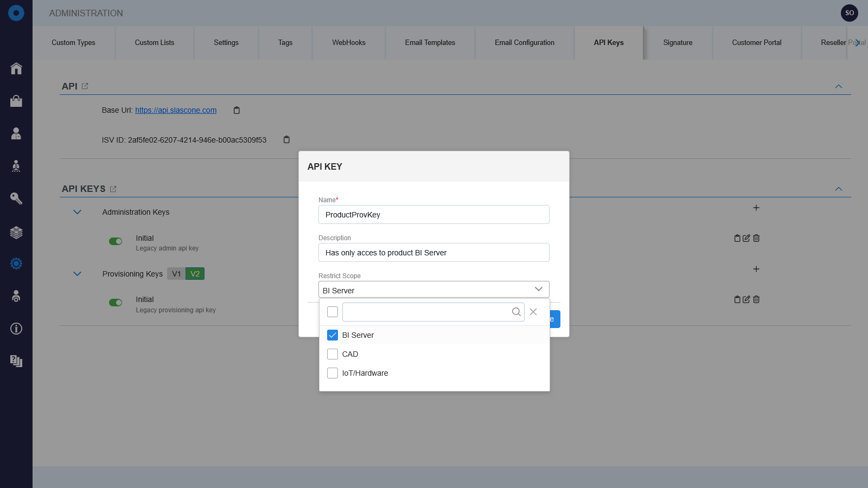
Task: Open the Home icon in sidebar
Action: [16, 68]
